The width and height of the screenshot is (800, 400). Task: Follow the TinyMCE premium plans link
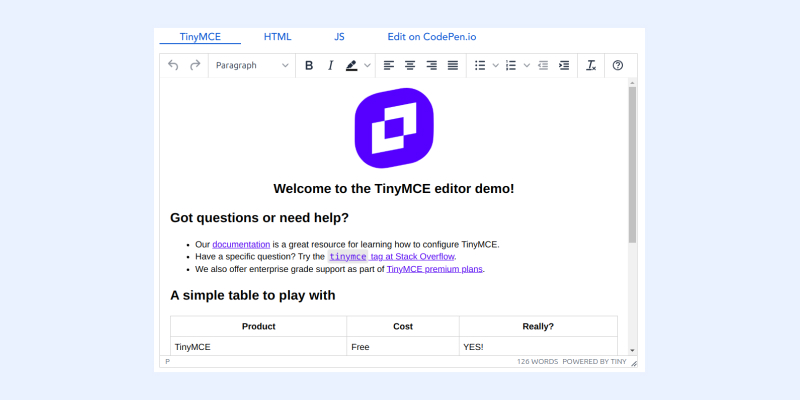click(x=435, y=269)
